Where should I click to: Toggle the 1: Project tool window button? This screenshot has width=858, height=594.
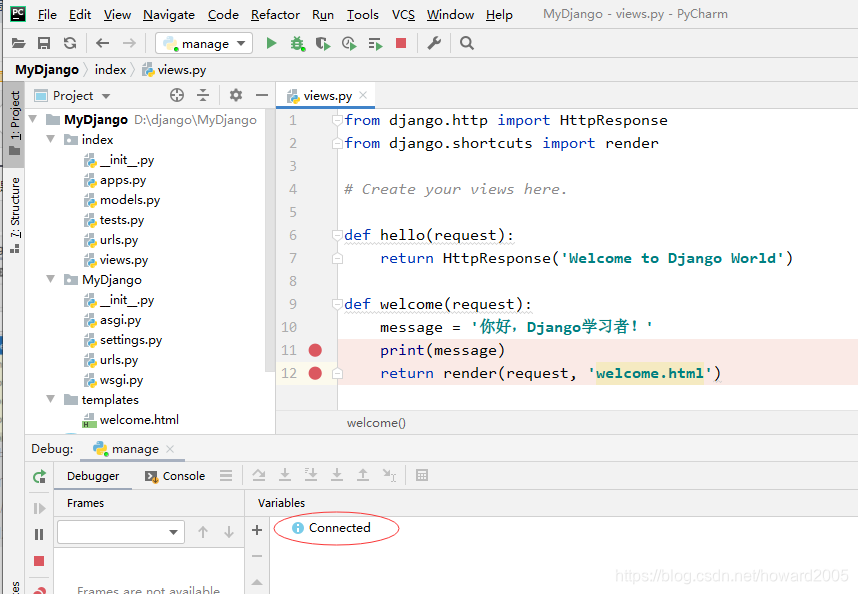(x=15, y=124)
